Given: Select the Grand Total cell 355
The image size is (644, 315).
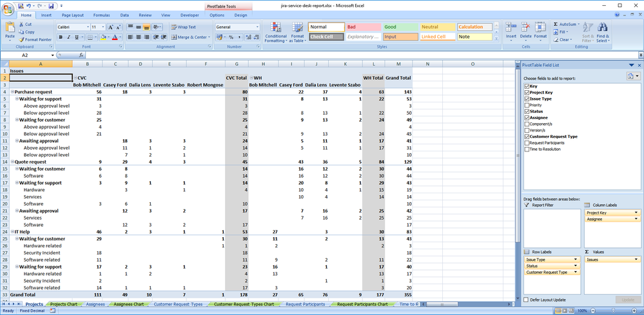Looking at the screenshot, I should (x=398, y=294).
